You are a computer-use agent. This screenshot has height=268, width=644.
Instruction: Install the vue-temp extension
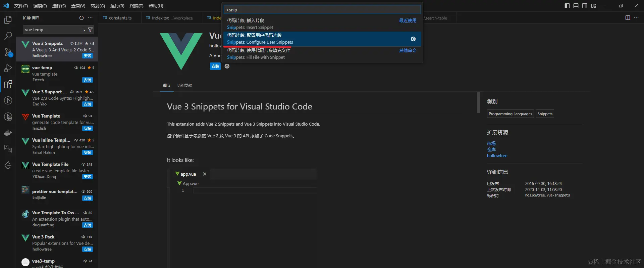tap(88, 80)
